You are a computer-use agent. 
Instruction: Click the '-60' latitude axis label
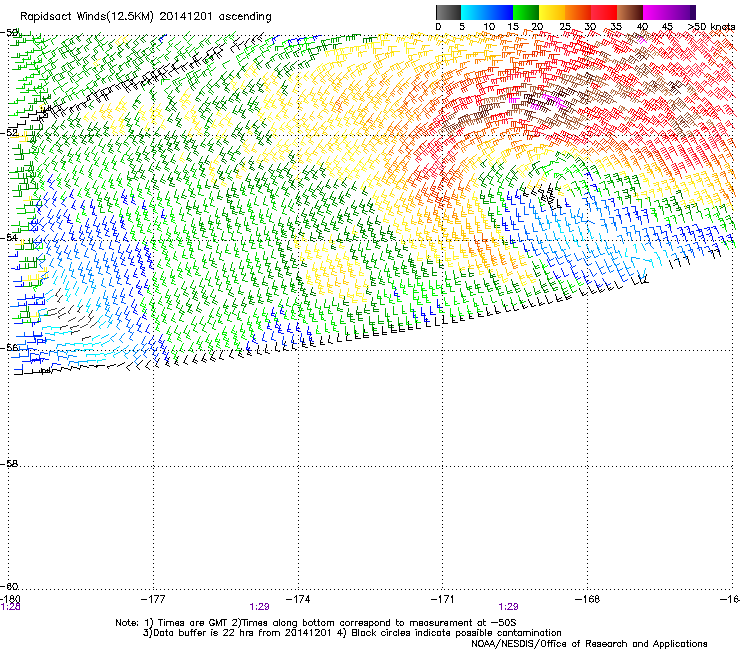click(9, 586)
